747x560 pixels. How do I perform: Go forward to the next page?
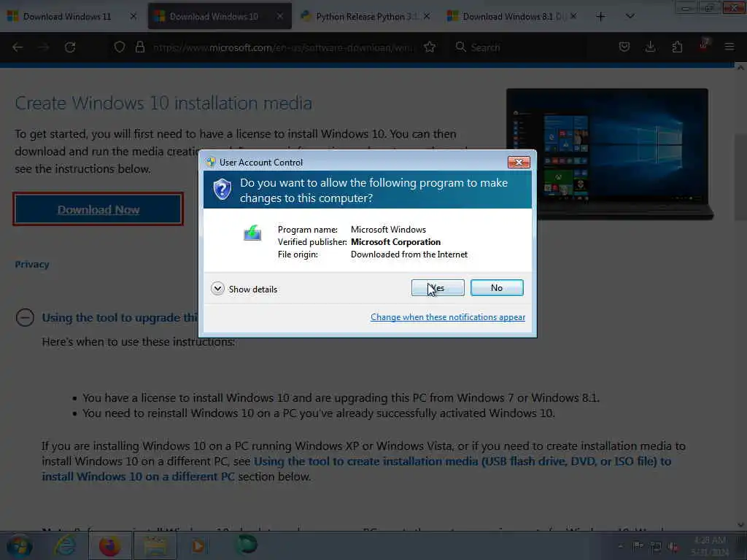click(44, 47)
